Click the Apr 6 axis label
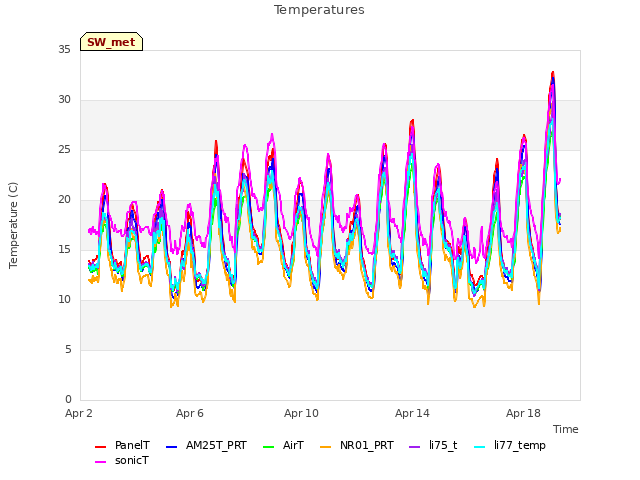This screenshot has height=480, width=640. (190, 413)
